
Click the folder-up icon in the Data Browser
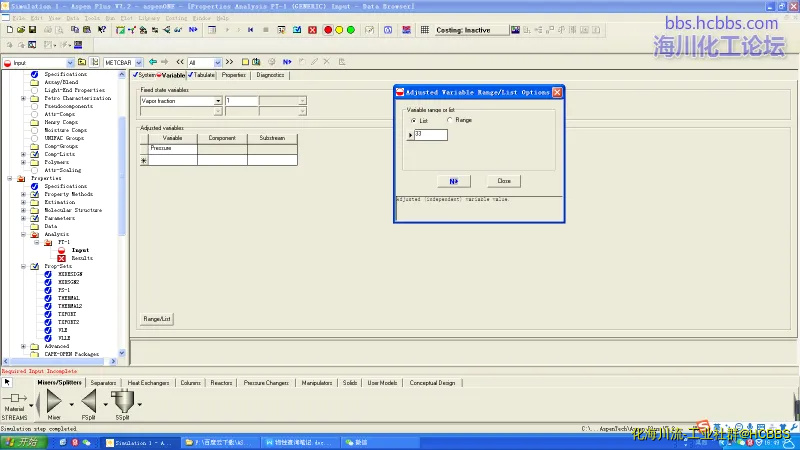[82, 62]
